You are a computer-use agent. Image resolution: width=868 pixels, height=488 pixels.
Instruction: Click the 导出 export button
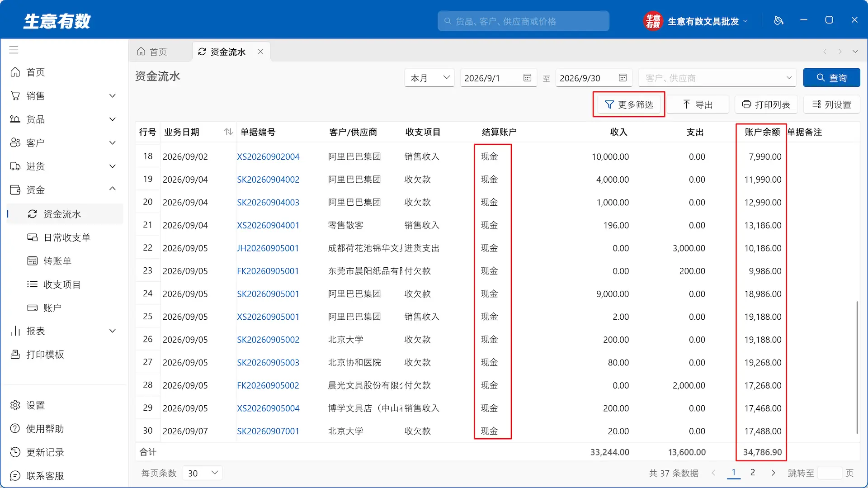pyautogui.click(x=698, y=104)
